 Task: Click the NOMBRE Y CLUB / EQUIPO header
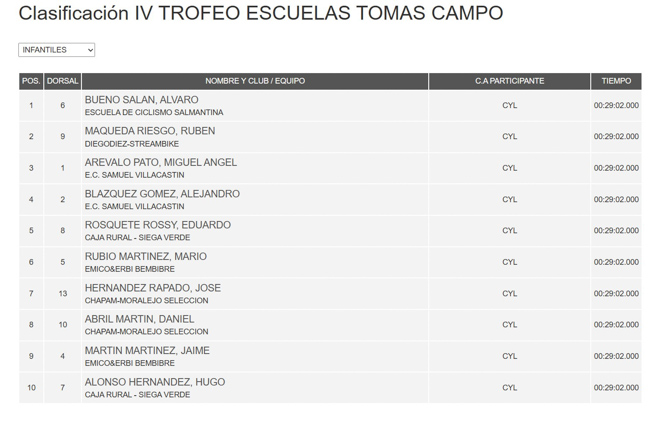coord(255,81)
